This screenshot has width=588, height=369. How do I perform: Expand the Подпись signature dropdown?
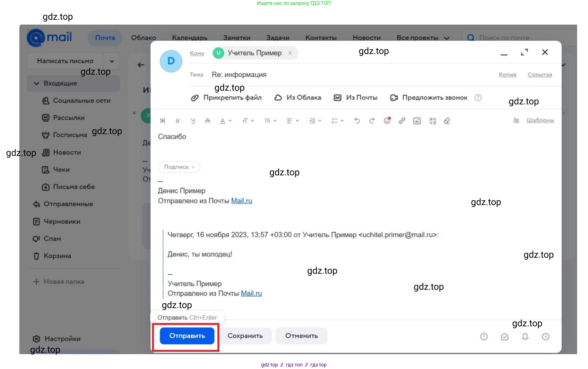click(179, 167)
